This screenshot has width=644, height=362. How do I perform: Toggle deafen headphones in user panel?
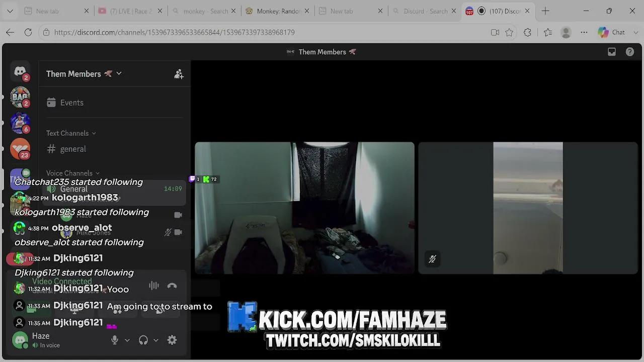pyautogui.click(x=143, y=340)
